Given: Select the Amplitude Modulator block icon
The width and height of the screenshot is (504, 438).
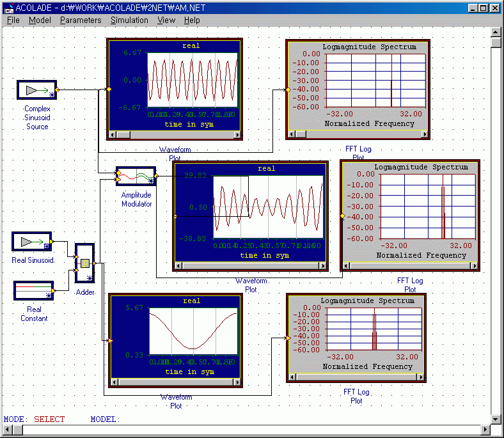Looking at the screenshot, I should coord(136,176).
